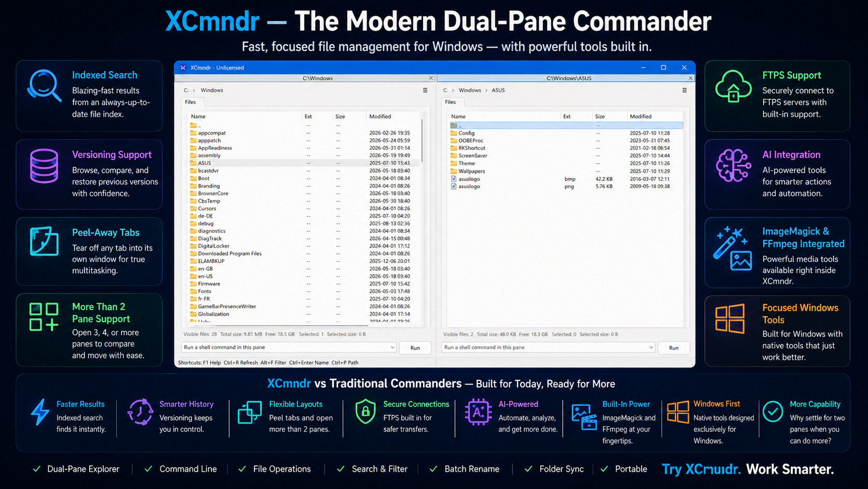Close the C:\Windows\ASUS pane tab

(690, 78)
